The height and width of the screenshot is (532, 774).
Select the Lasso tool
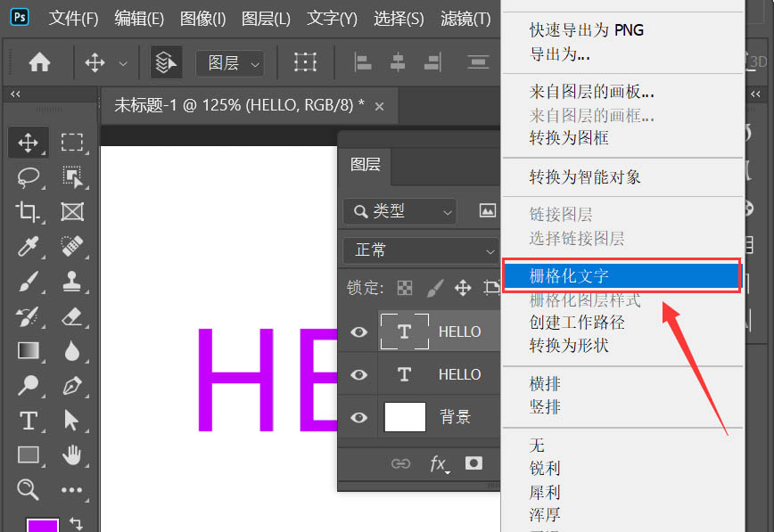29,176
